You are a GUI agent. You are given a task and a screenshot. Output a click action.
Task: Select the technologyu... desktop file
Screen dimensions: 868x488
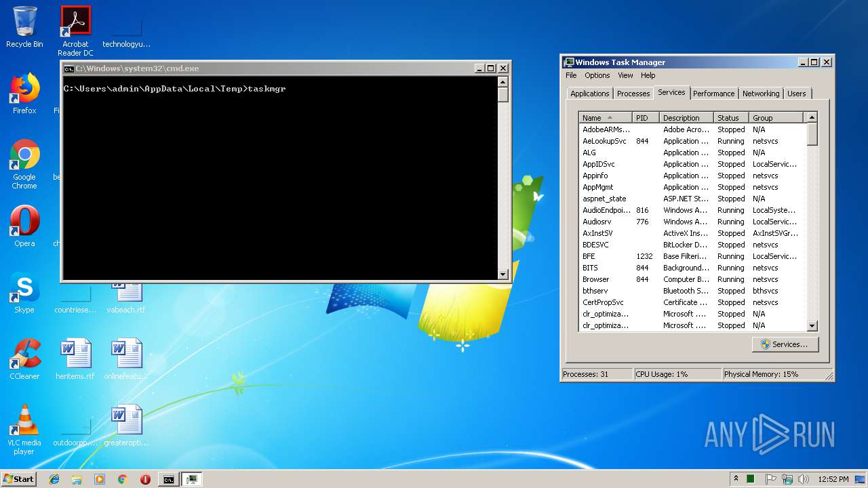[x=127, y=34]
